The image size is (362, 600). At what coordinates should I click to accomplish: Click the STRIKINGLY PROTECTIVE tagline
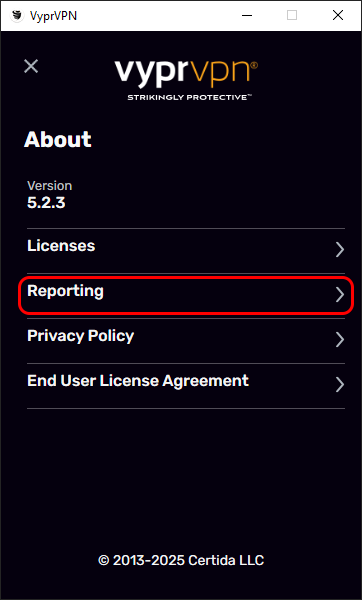pyautogui.click(x=189, y=98)
